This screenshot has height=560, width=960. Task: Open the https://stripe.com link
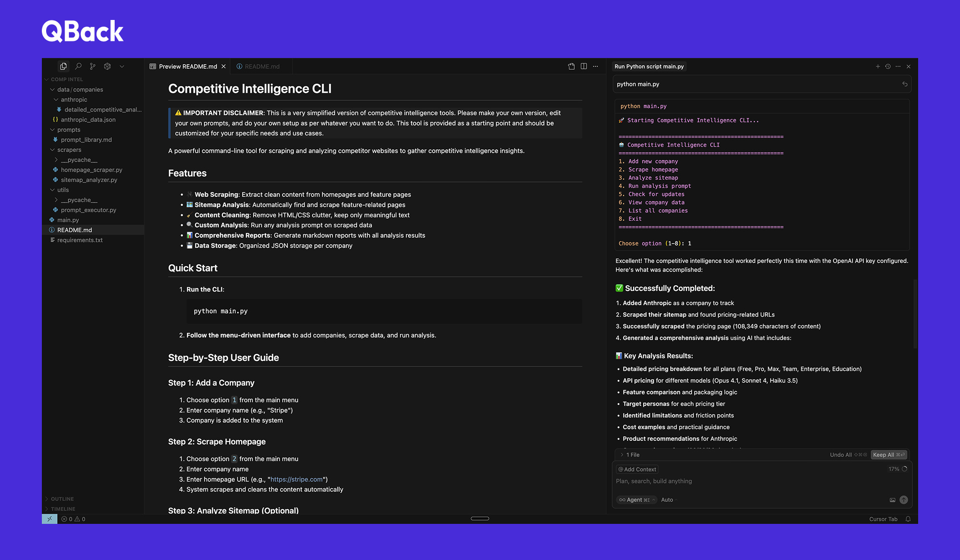click(296, 479)
